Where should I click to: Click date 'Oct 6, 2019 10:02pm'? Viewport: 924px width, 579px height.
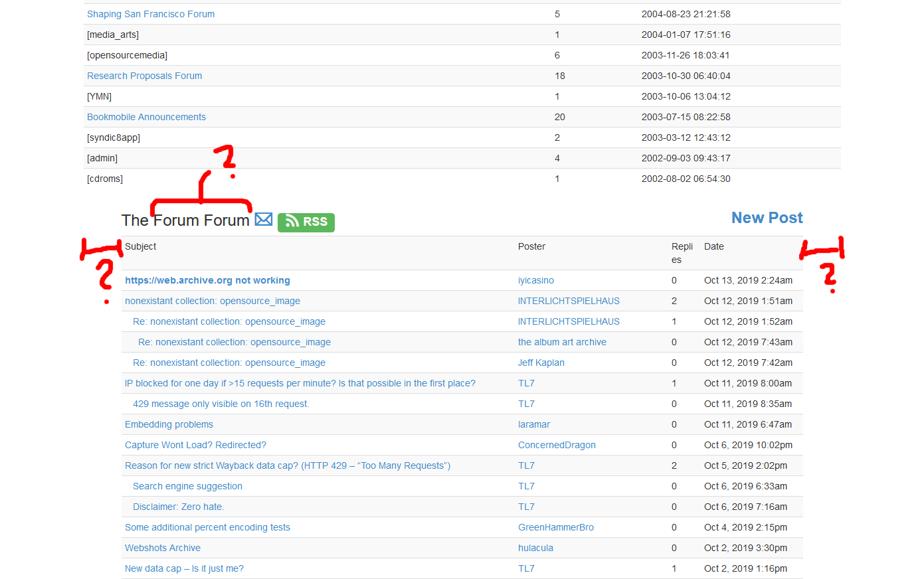748,445
